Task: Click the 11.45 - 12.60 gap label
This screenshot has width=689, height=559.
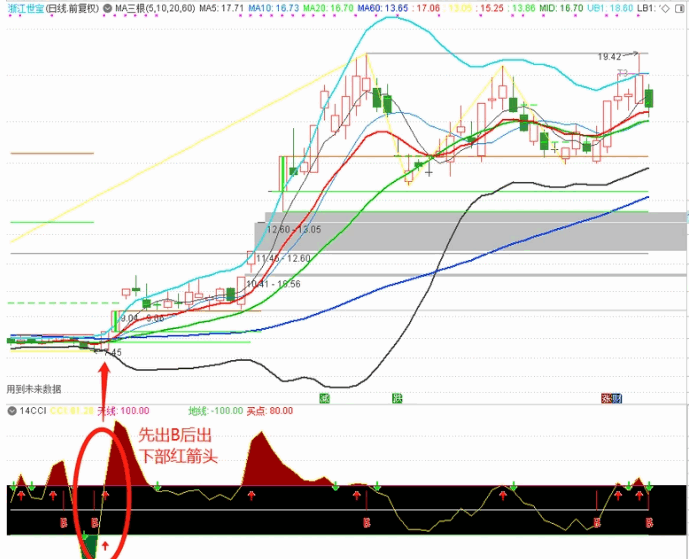Action: (283, 258)
